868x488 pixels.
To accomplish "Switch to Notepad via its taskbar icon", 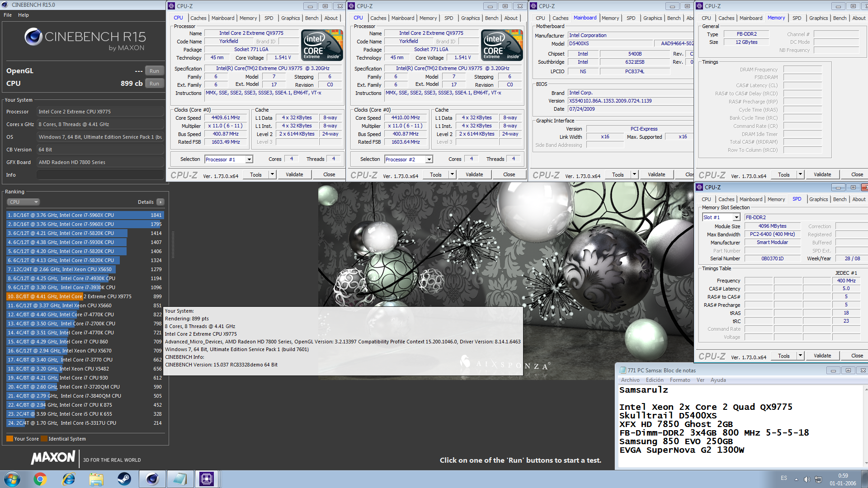I will (180, 479).
